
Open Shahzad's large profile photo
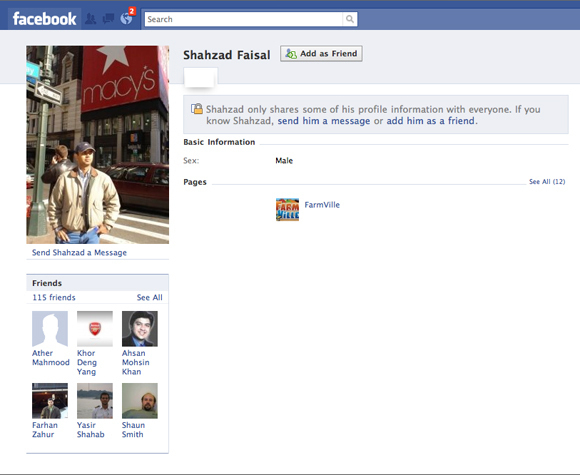(x=98, y=145)
